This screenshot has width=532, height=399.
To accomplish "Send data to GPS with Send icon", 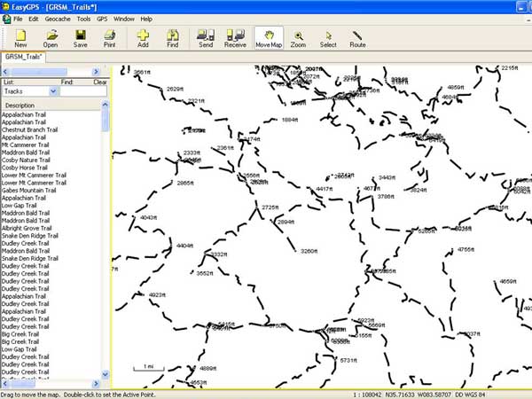I will pos(206,38).
